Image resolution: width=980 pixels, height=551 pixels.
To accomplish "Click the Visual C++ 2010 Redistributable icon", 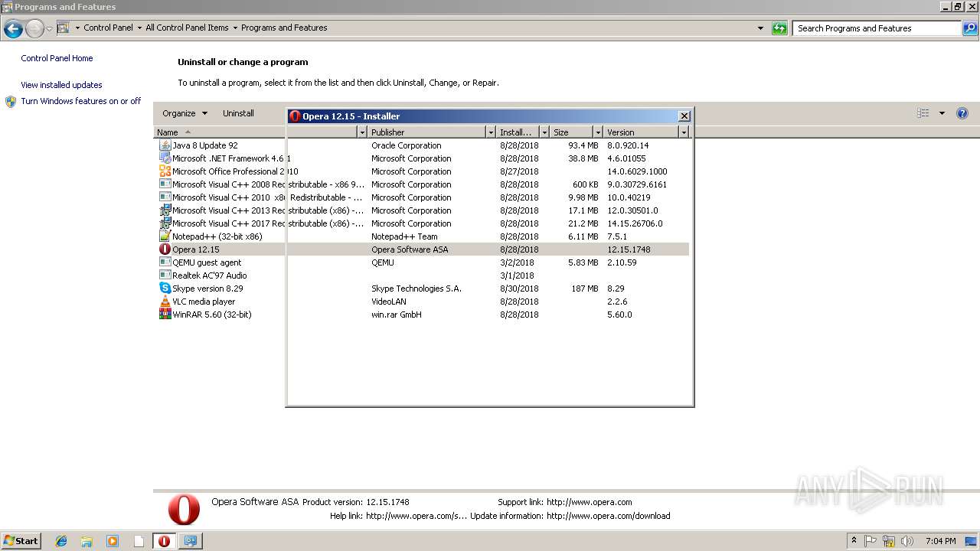I will (x=165, y=197).
